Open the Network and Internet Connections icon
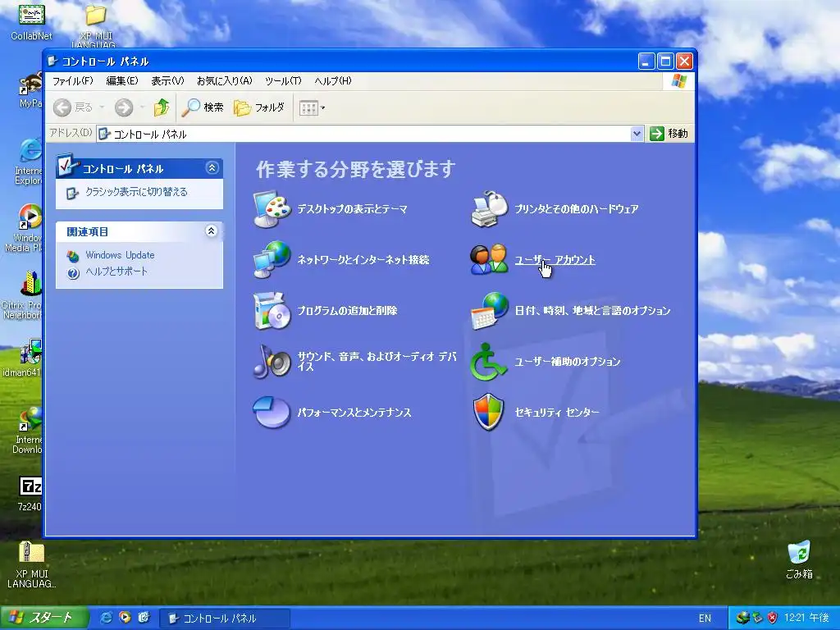 [x=272, y=260]
